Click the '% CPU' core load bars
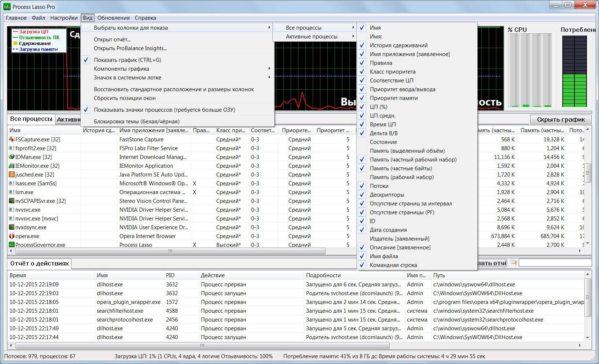599x364 pixels. (529, 70)
